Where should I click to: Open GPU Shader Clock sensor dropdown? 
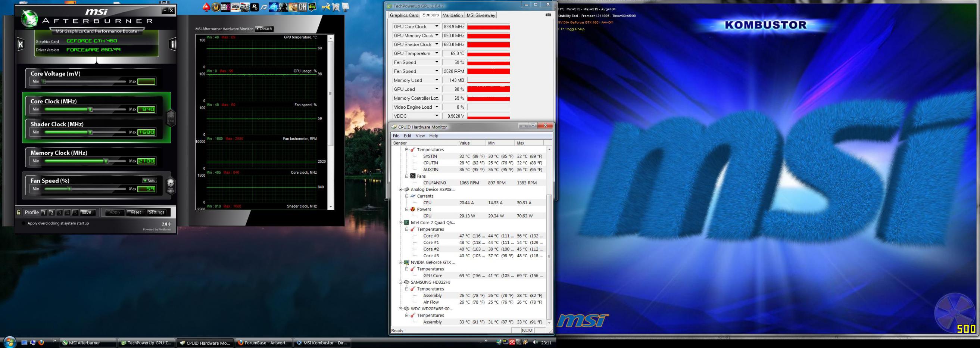[x=437, y=44]
